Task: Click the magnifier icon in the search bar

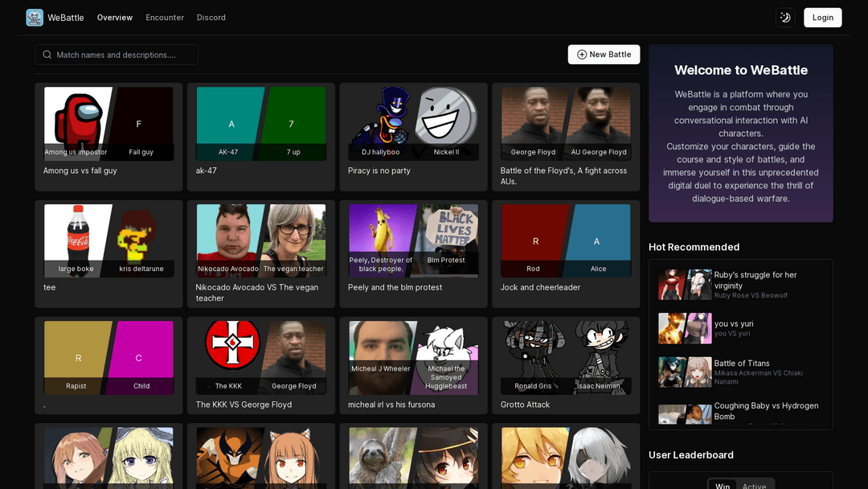Action: 47,55
